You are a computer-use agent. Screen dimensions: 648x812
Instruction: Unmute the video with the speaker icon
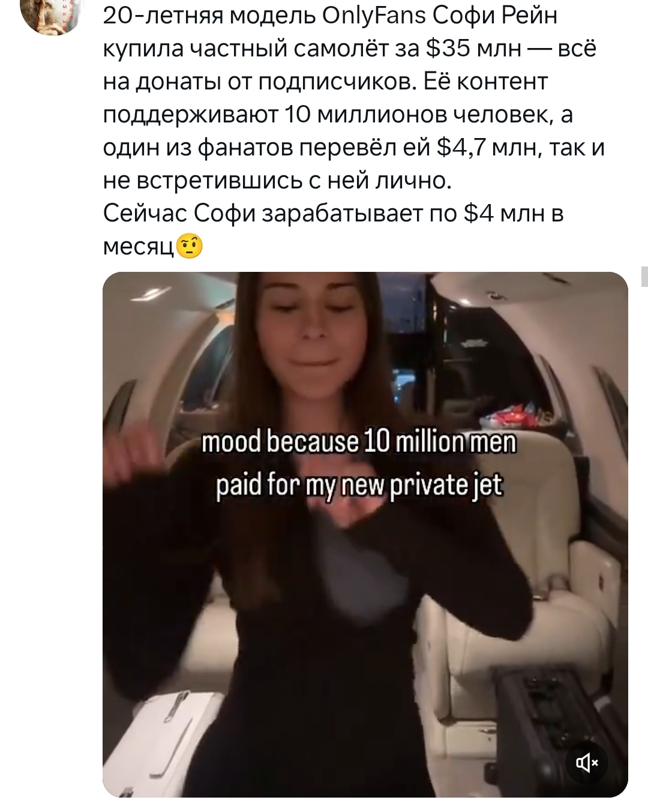pyautogui.click(x=587, y=762)
